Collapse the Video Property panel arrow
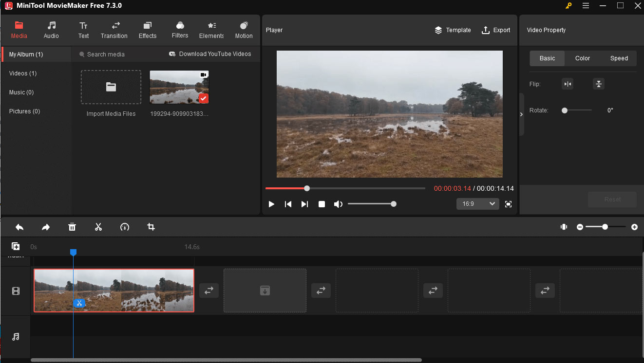Viewport: 644px width, 363px height. tap(521, 114)
